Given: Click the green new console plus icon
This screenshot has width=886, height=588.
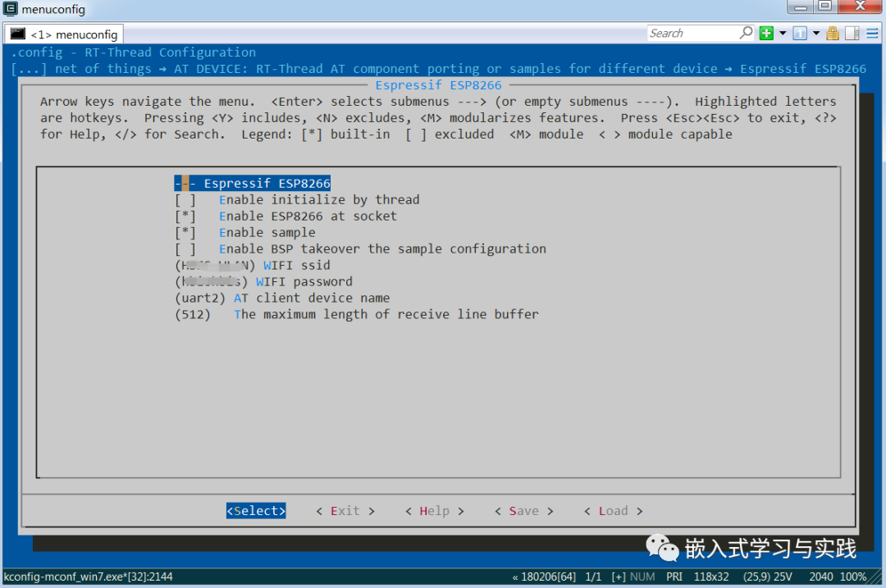Looking at the screenshot, I should click(766, 34).
